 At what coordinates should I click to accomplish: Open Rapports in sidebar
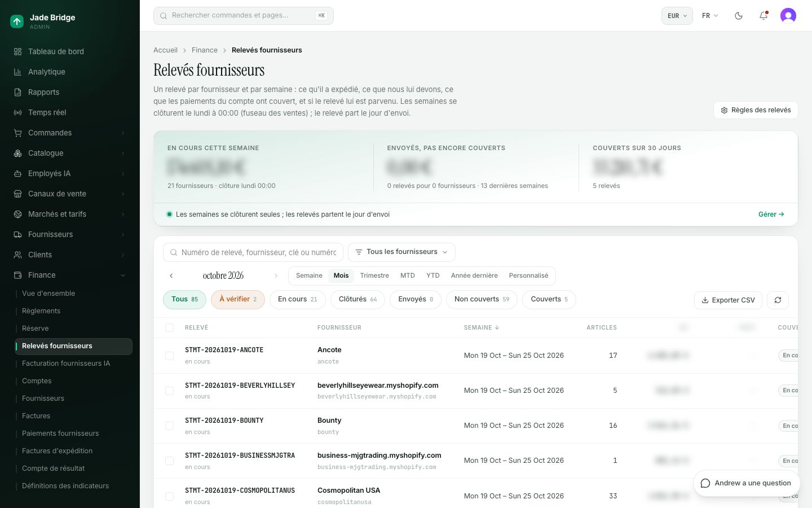pyautogui.click(x=70, y=92)
